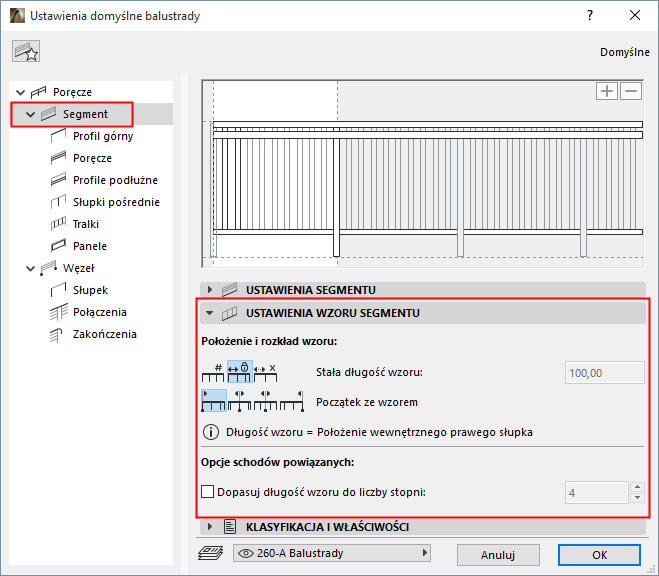The image size is (659, 576).
Task: Select Zakończenia in the tree
Action: [x=105, y=334]
